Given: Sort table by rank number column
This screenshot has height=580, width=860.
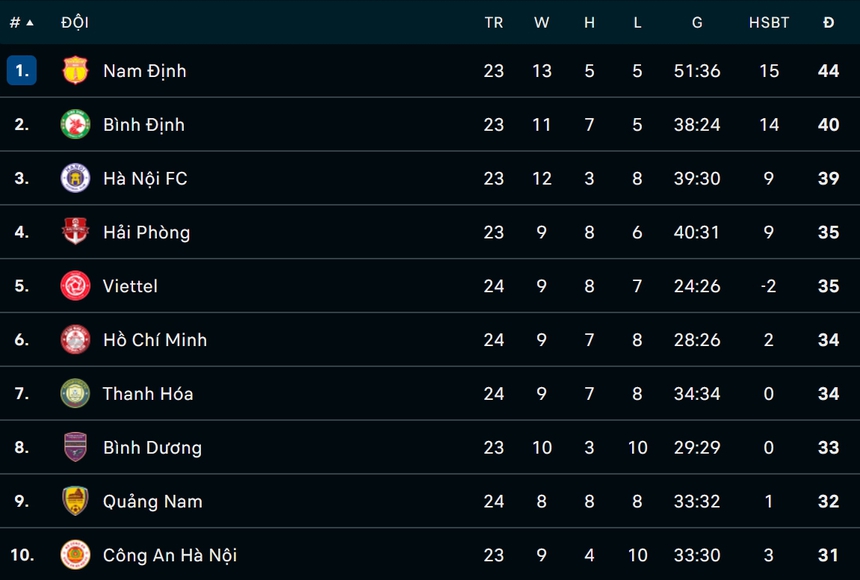Looking at the screenshot, I should 21,22.
